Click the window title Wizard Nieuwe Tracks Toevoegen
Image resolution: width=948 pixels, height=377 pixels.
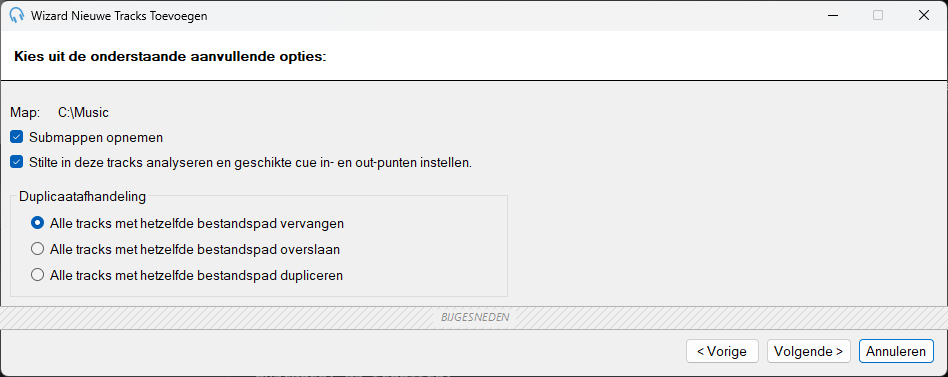click(x=119, y=16)
